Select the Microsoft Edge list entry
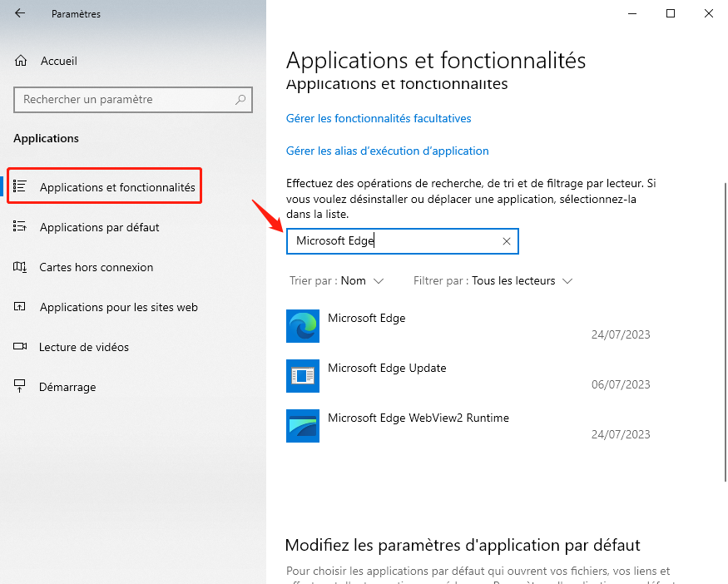Viewport: 728px width, 584px height. (x=366, y=318)
